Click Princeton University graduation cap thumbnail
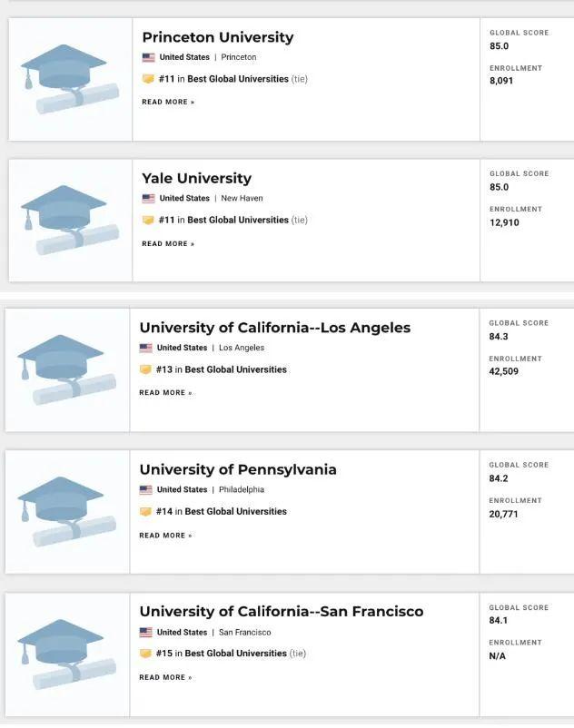Image resolution: width=574 pixels, height=728 pixels. [70, 80]
